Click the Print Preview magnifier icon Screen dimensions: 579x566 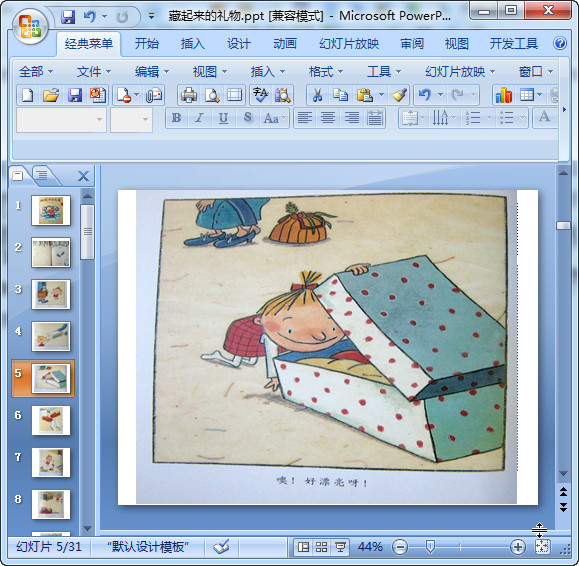click(x=212, y=95)
